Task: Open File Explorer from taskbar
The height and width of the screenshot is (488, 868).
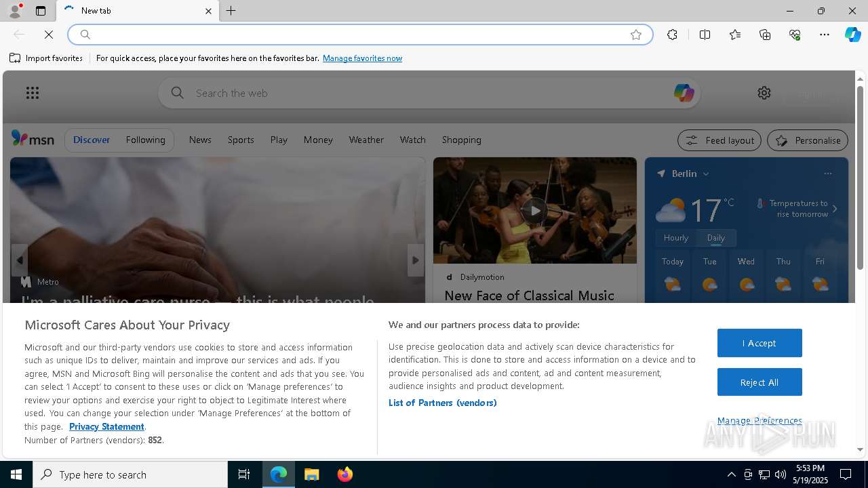Action: point(312,474)
